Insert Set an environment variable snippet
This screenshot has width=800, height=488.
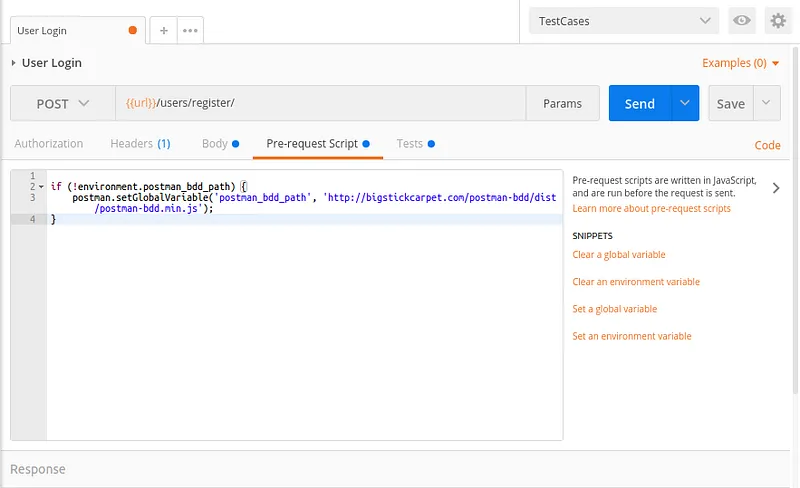(632, 336)
